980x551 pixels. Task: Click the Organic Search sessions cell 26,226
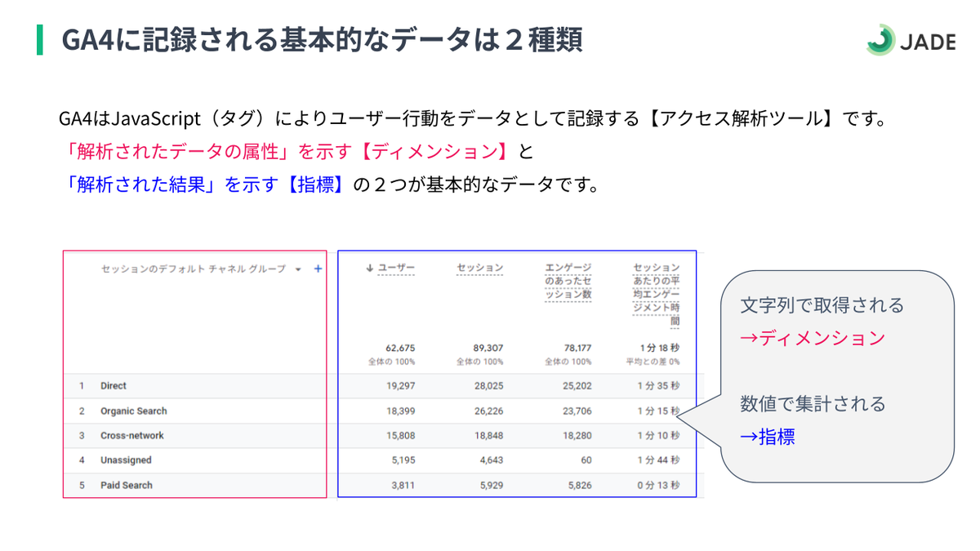489,411
